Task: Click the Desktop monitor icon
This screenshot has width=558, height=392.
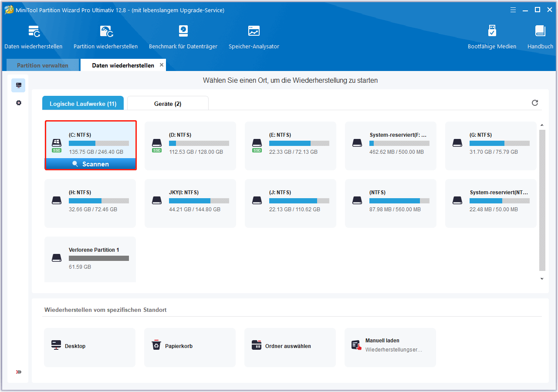Action: 56,345
